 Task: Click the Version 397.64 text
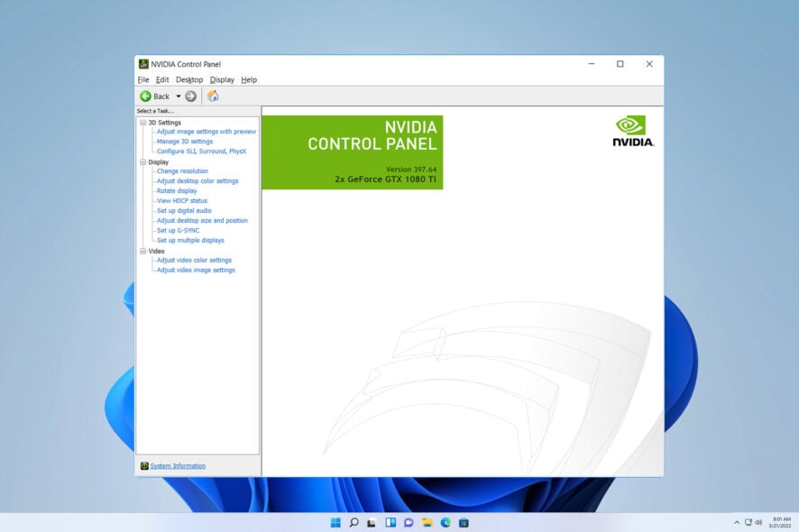coord(410,170)
